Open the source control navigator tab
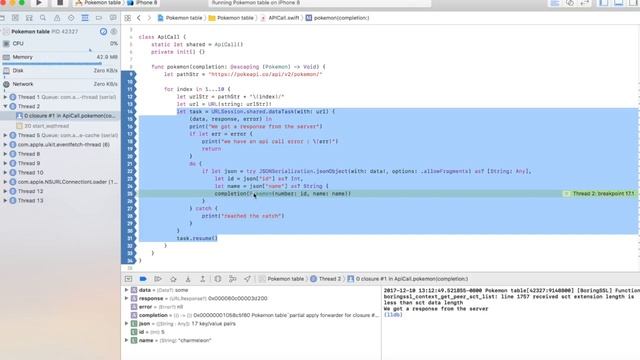Image resolution: width=640 pixels, height=360 pixels. (x=15, y=18)
